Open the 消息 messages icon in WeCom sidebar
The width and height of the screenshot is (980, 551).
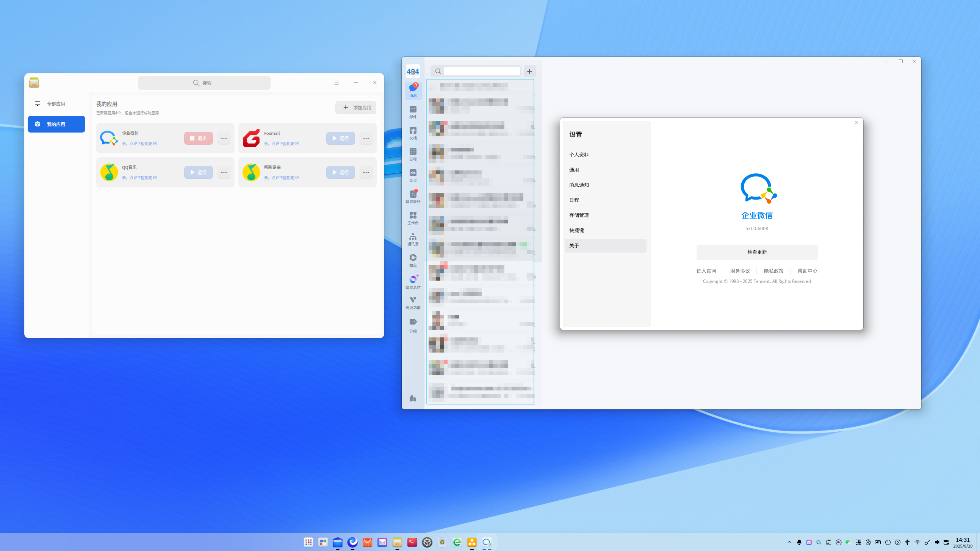coord(413,91)
